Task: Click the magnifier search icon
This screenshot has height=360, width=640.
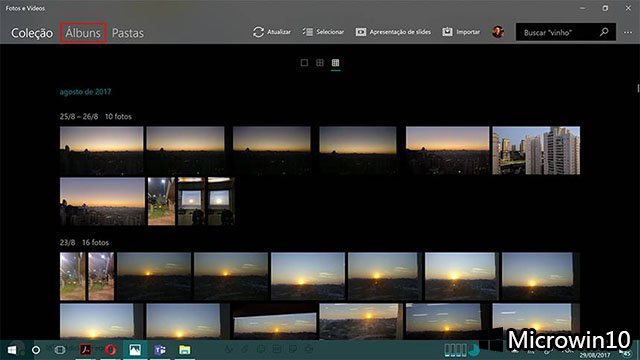Action: pyautogui.click(x=604, y=32)
